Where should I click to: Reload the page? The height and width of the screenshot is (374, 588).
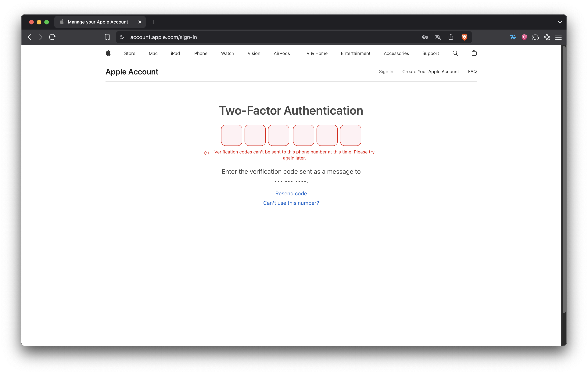point(52,37)
